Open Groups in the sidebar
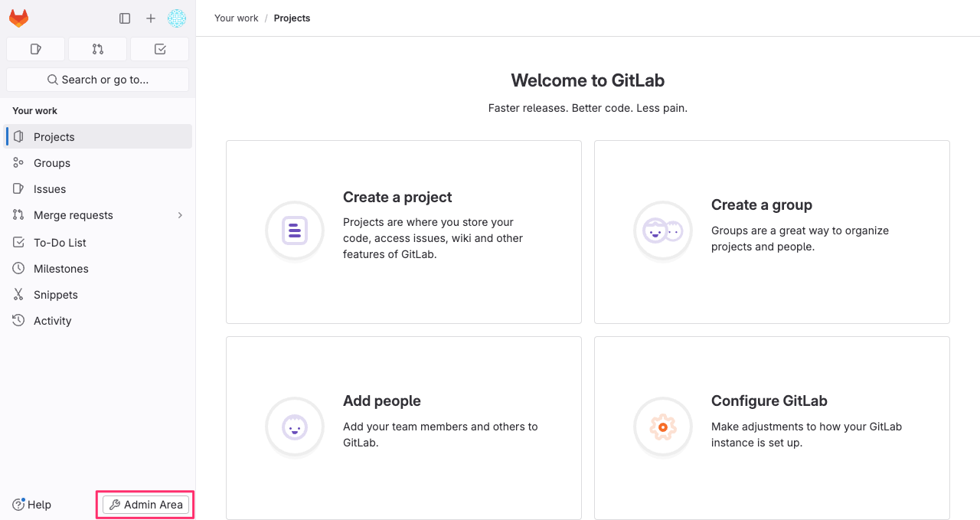The width and height of the screenshot is (980, 520). [x=98, y=163]
